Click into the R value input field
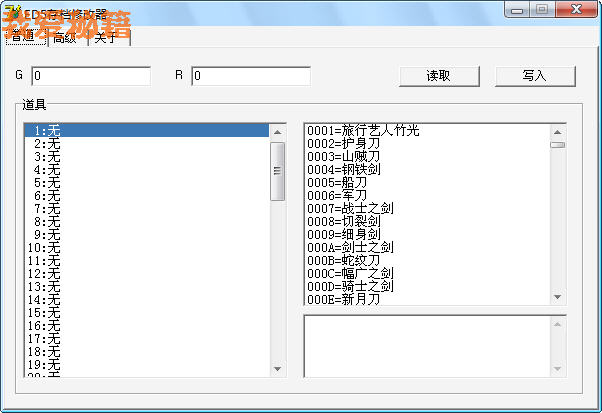 (x=251, y=76)
